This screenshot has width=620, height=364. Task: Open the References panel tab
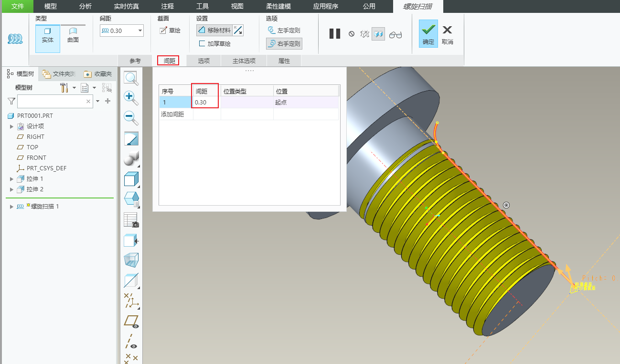[x=135, y=61]
